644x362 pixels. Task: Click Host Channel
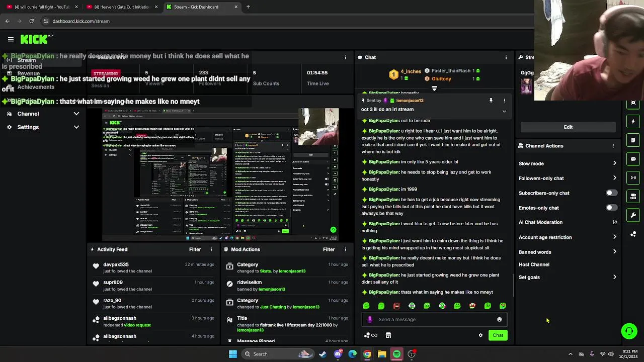[x=534, y=264]
